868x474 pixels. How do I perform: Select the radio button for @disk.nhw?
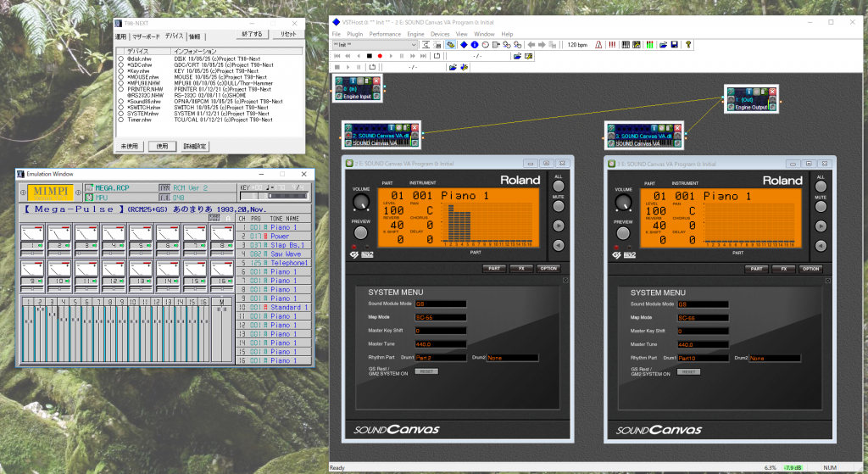point(120,57)
